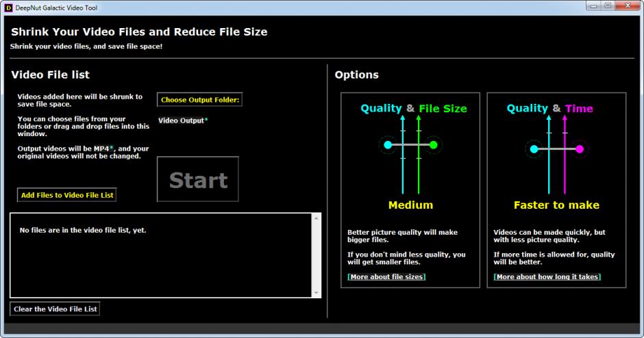Click the green asterisk beside Video Output
This screenshot has width=644, height=338.
coord(206,120)
